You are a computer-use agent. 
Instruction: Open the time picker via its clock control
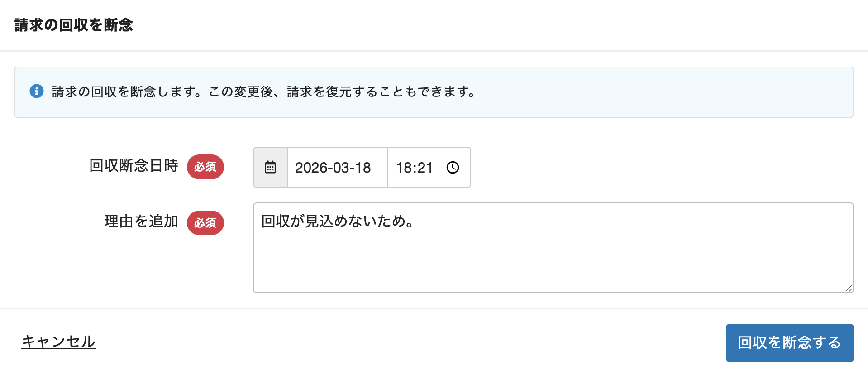click(x=452, y=168)
